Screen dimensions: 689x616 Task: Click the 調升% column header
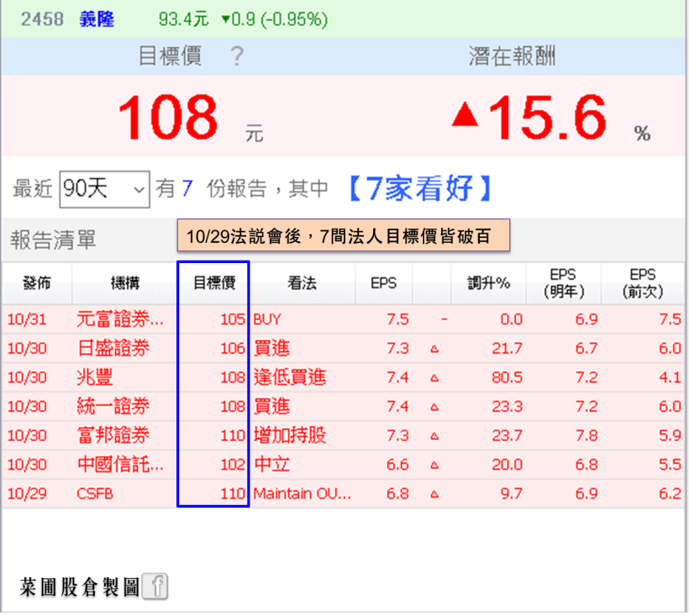[489, 283]
